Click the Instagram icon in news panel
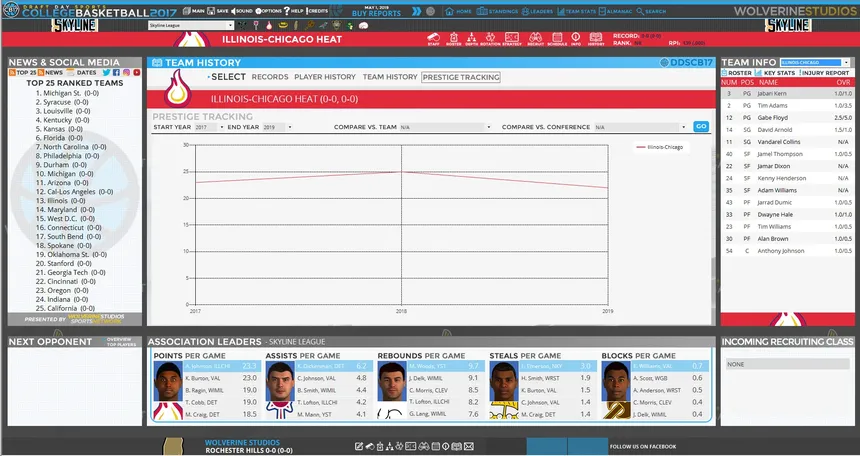 click(x=126, y=72)
